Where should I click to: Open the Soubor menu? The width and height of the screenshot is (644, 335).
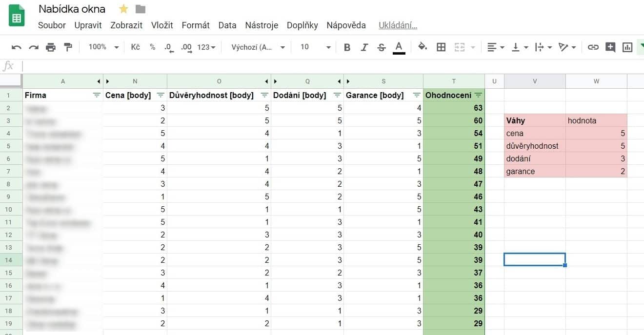pyautogui.click(x=52, y=25)
